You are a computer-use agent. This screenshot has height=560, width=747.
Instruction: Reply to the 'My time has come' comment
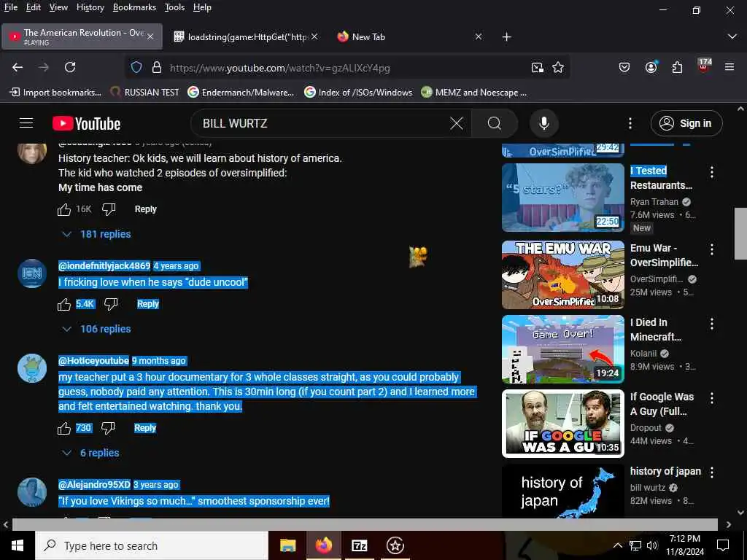click(x=145, y=209)
